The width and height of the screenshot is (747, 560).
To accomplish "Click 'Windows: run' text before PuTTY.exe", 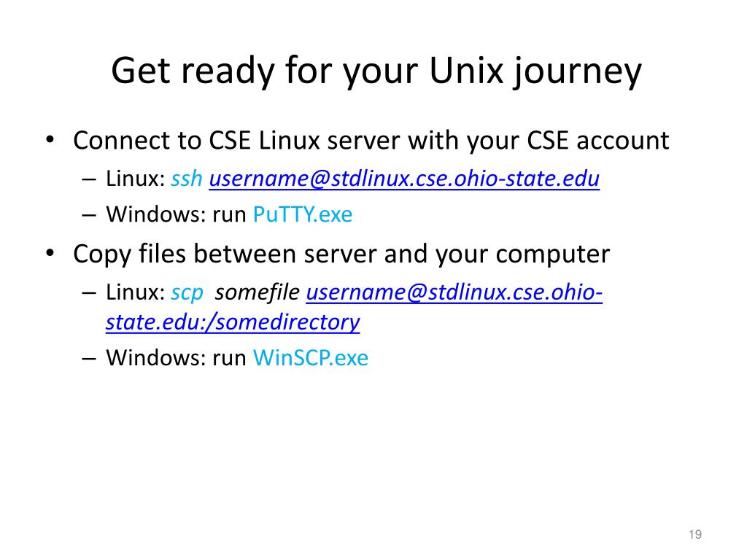I will 176,215.
